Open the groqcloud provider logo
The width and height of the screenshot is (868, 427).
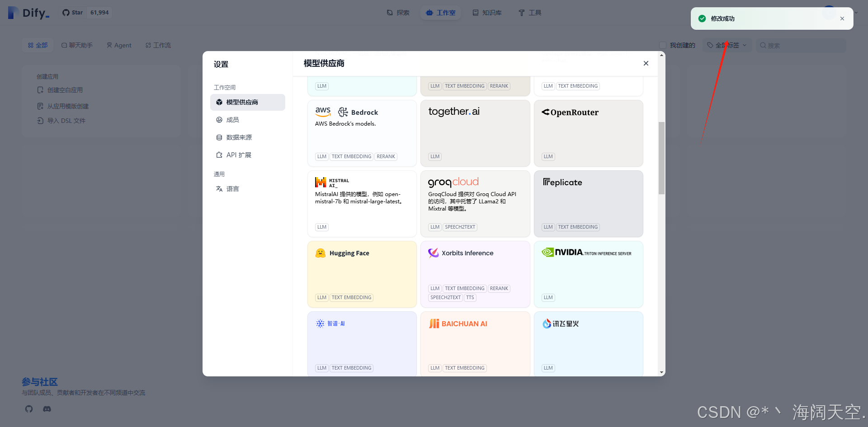point(453,182)
